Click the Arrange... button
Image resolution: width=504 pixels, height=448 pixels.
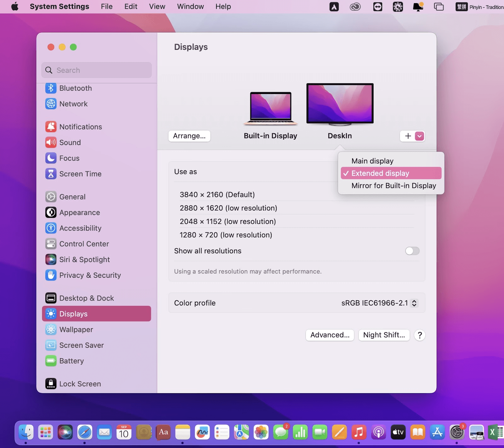tap(189, 136)
